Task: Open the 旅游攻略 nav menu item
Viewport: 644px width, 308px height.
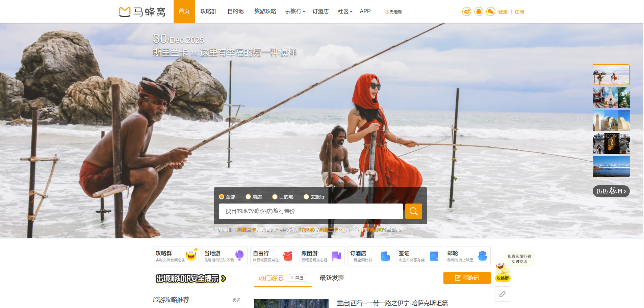Action: [265, 11]
